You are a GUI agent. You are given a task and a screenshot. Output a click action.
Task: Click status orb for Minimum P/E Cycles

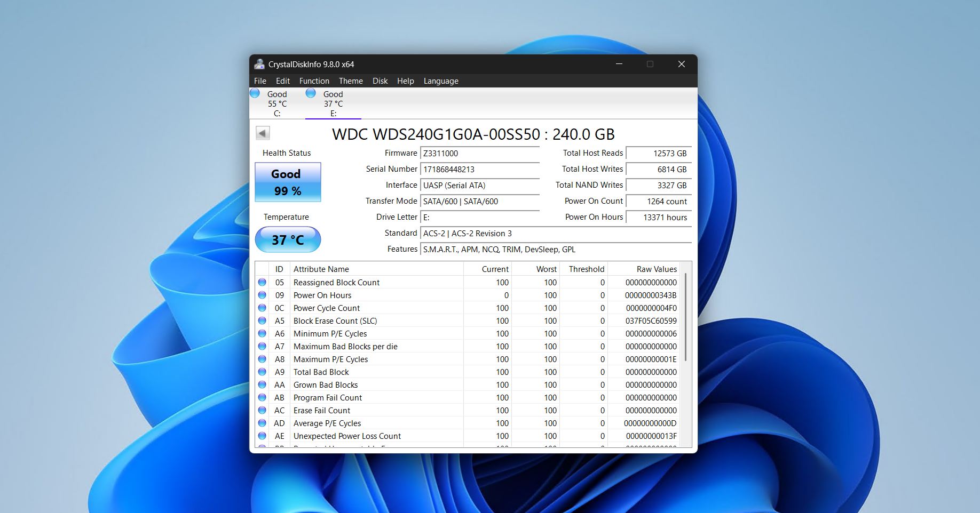(262, 333)
